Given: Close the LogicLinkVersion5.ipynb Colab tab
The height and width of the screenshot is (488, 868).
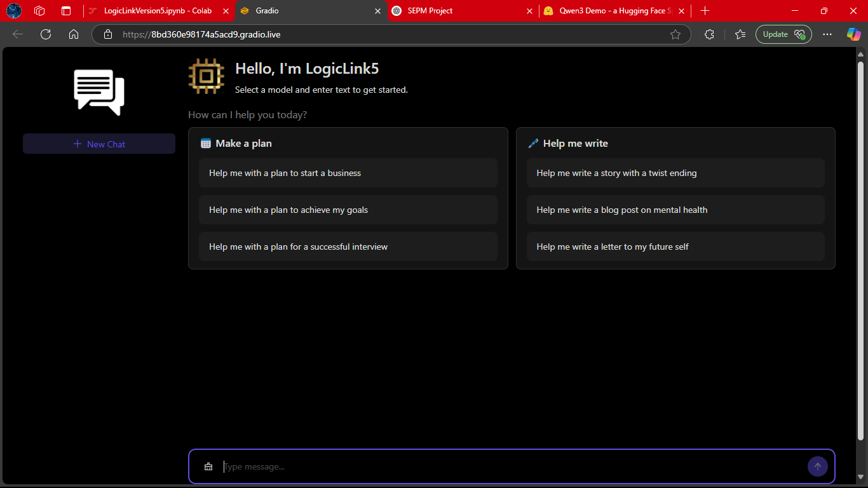Looking at the screenshot, I should click(x=226, y=11).
